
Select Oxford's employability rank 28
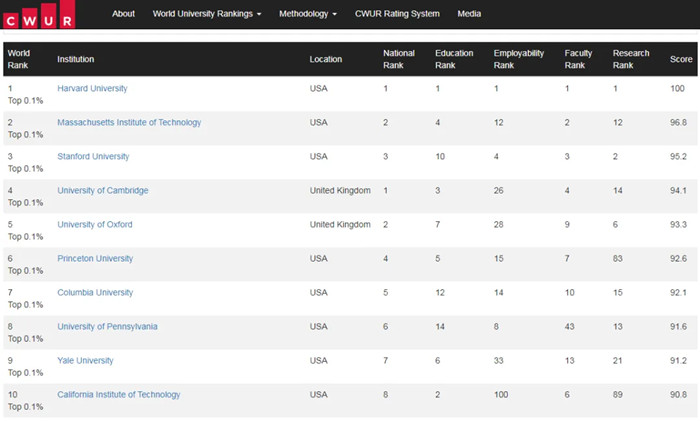coord(498,224)
